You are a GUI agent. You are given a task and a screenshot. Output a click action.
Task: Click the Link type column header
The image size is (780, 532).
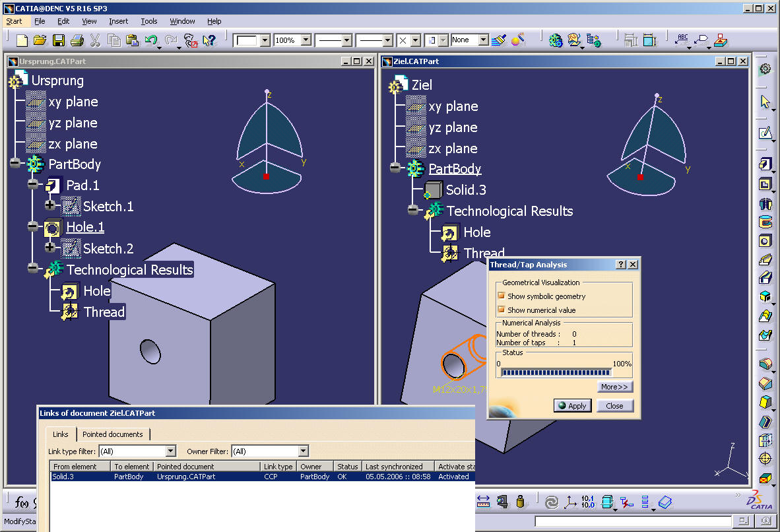tap(278, 466)
